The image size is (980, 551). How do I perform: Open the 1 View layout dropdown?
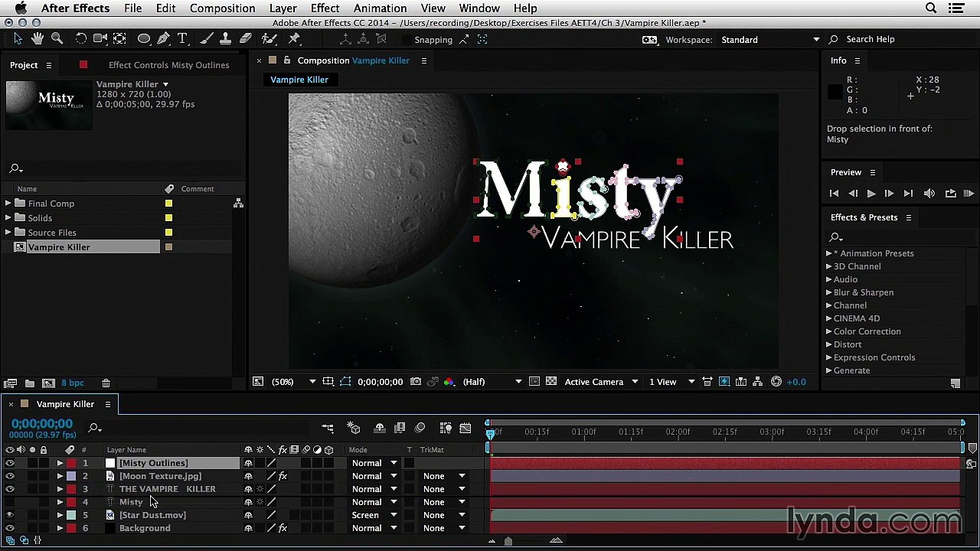[x=672, y=382]
